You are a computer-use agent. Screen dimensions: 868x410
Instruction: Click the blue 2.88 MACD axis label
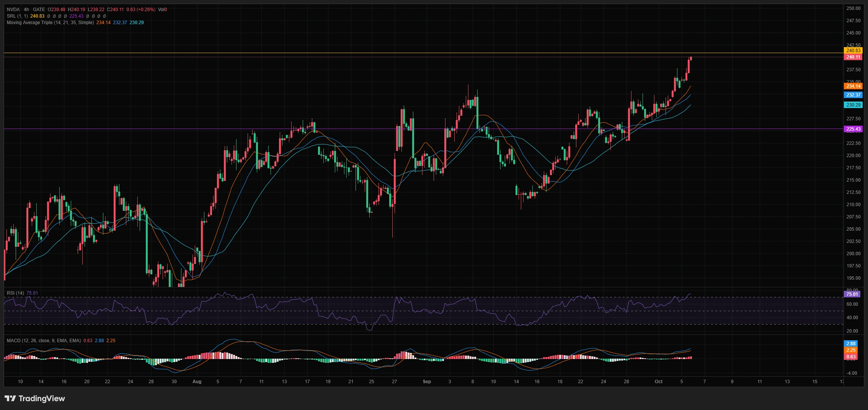(x=851, y=344)
